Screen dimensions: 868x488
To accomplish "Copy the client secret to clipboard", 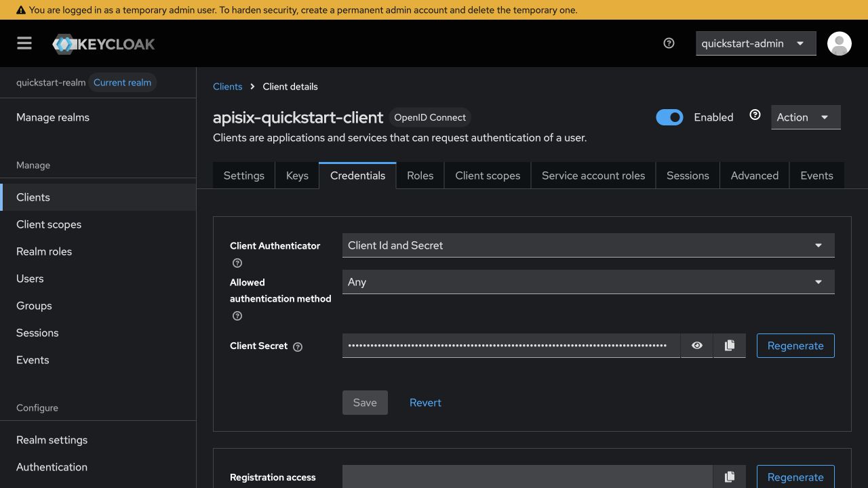I will tap(730, 346).
